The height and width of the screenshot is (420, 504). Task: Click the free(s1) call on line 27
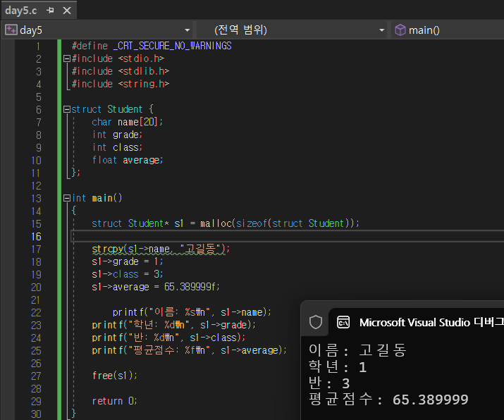(x=115, y=376)
